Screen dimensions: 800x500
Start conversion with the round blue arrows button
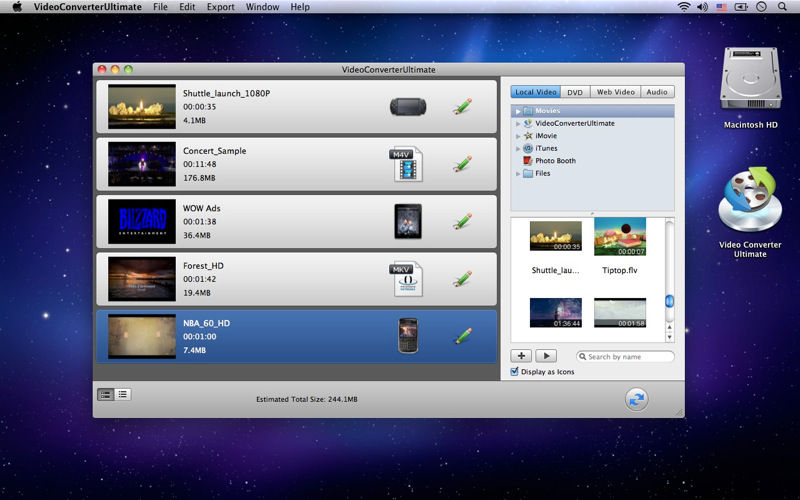[x=636, y=399]
